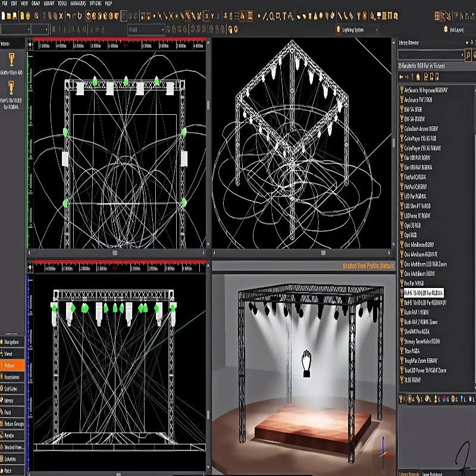
Task: Open the Options menu
Action: [x=95, y=4]
